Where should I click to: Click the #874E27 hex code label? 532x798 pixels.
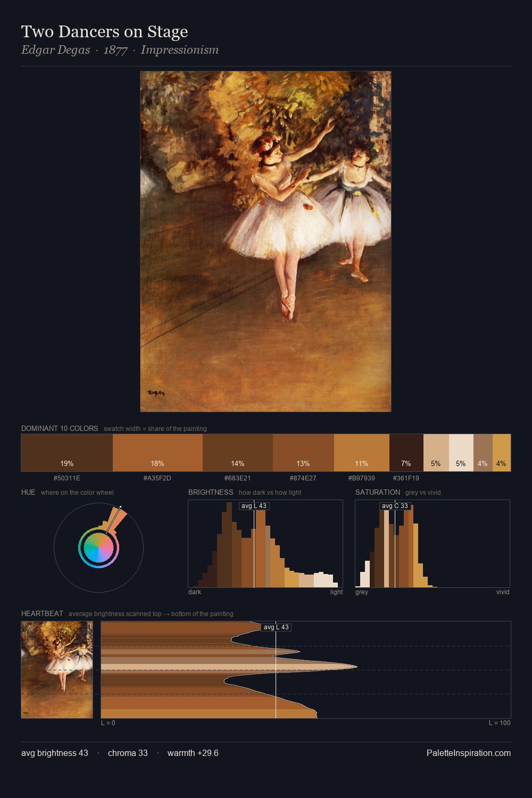pos(303,478)
